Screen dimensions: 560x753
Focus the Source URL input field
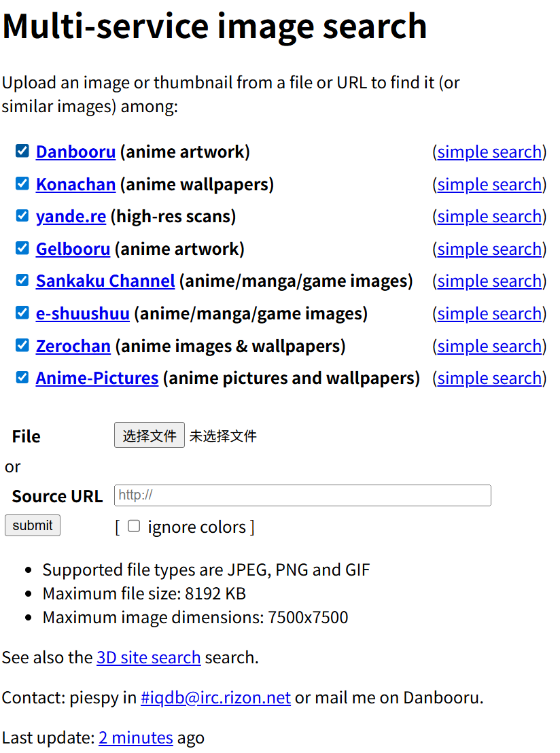tap(302, 495)
